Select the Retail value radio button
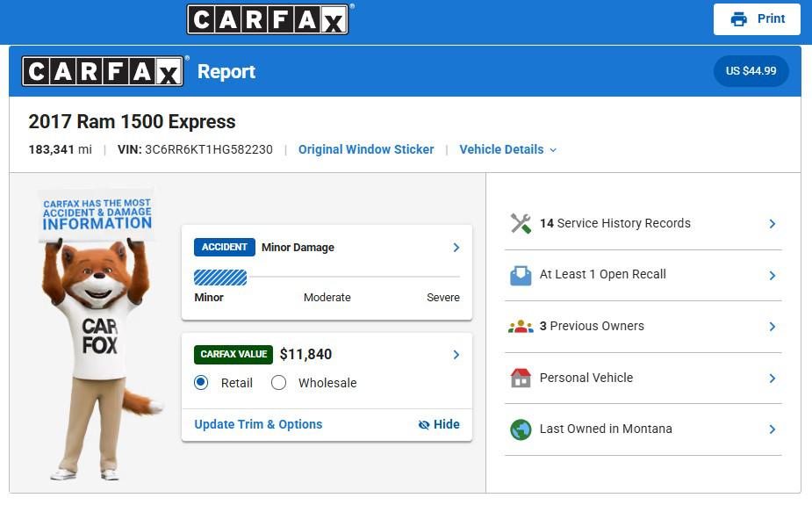 point(201,383)
